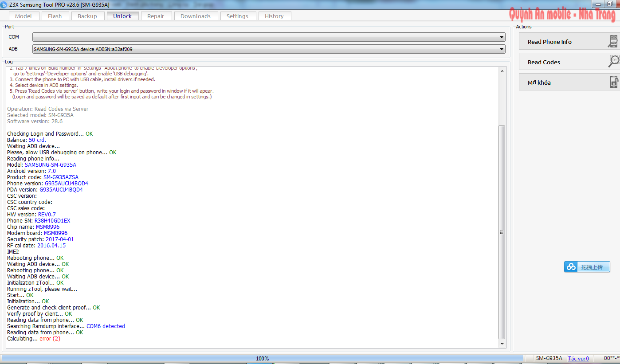This screenshot has height=364, width=620.
Task: Open the Downloads tab
Action: pos(196,16)
